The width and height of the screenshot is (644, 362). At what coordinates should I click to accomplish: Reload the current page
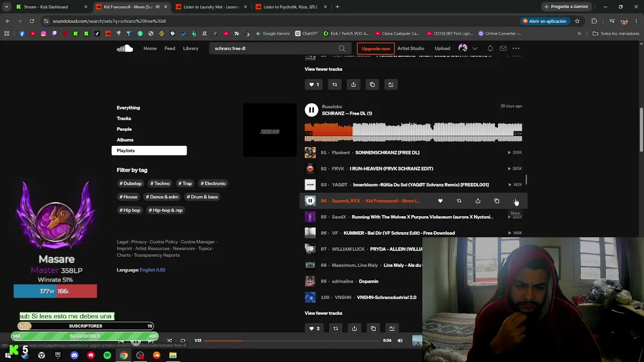pyautogui.click(x=32, y=21)
